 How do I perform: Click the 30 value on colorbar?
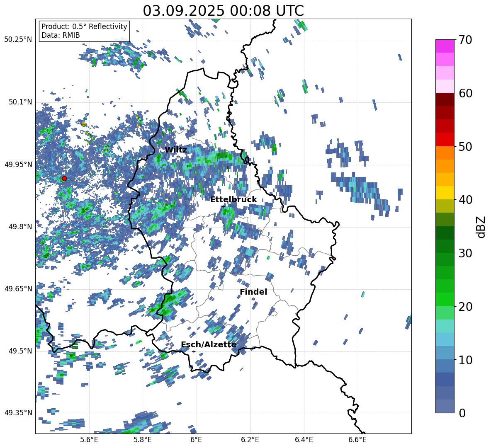[x=465, y=253]
